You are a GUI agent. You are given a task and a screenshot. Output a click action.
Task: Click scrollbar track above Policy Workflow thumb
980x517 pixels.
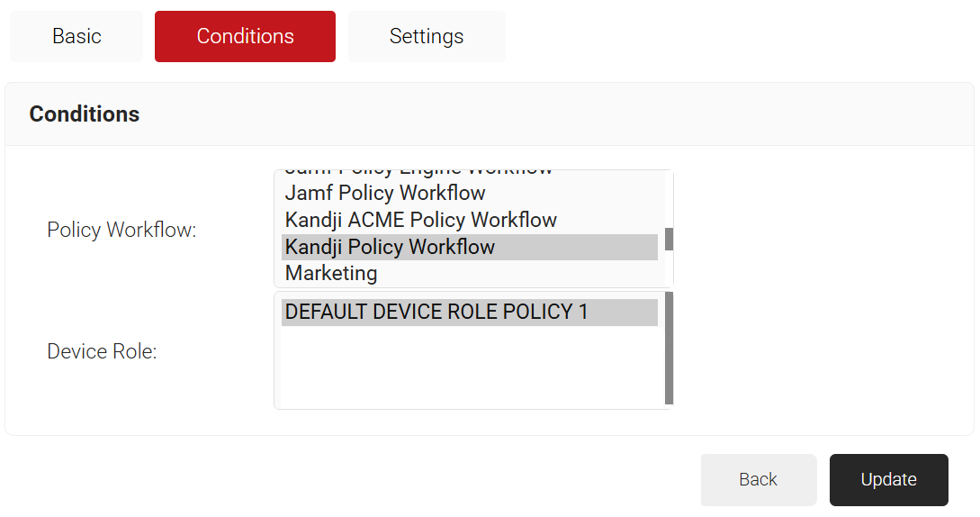click(x=669, y=200)
